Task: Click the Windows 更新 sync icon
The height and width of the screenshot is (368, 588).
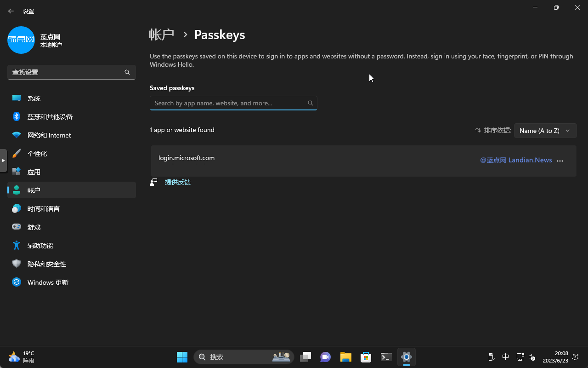Action: coord(17,282)
